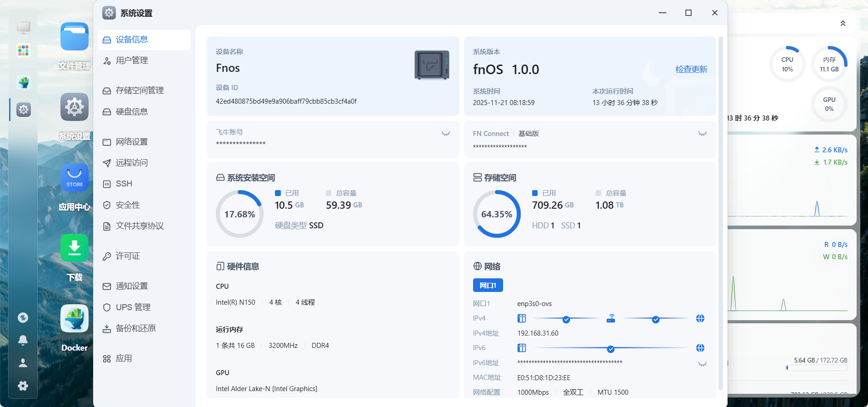
Task: Collapse the resource monitor widget panel
Action: pyautogui.click(x=843, y=24)
